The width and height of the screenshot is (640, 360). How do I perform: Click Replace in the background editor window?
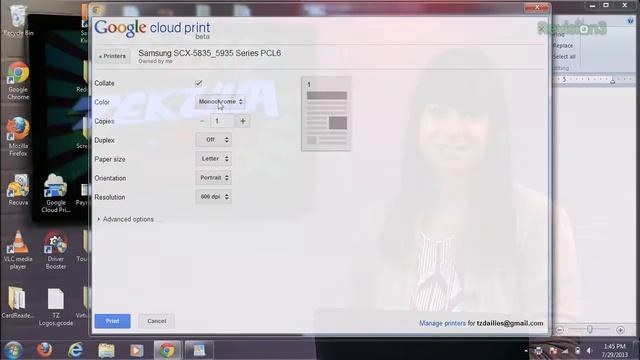pyautogui.click(x=563, y=46)
